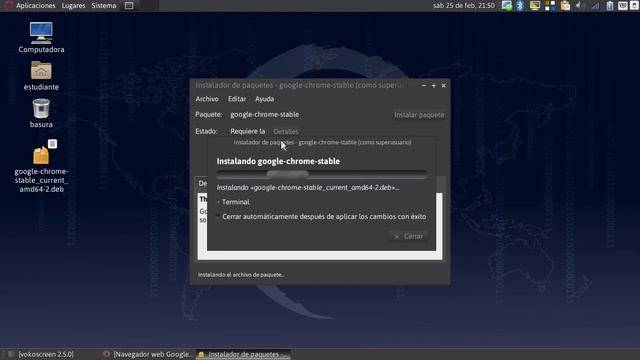Click the volume speaker tray icon
Viewport: 640px width, 360px height.
point(580,5)
